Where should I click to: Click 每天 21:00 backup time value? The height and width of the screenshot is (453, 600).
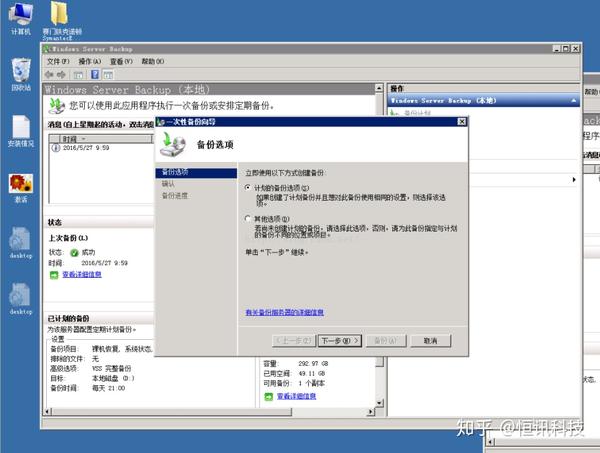109,388
